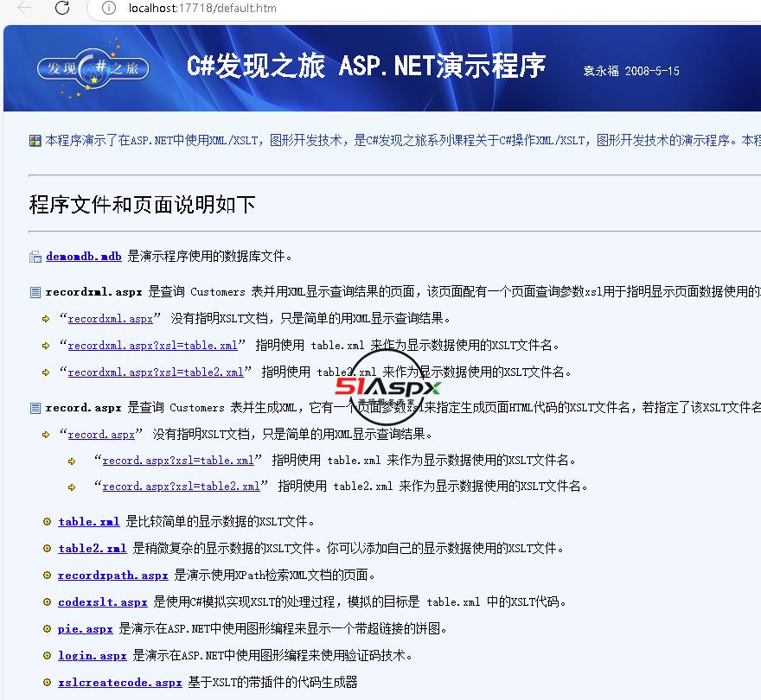Click arrow bullet beside "recordxml.aspx" link
Viewport: 761px width, 700px height.
[46, 319]
